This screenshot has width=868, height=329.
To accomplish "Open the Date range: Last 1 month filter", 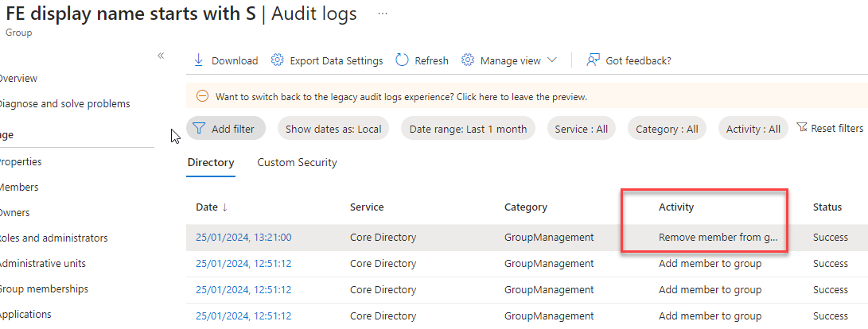I will point(468,129).
